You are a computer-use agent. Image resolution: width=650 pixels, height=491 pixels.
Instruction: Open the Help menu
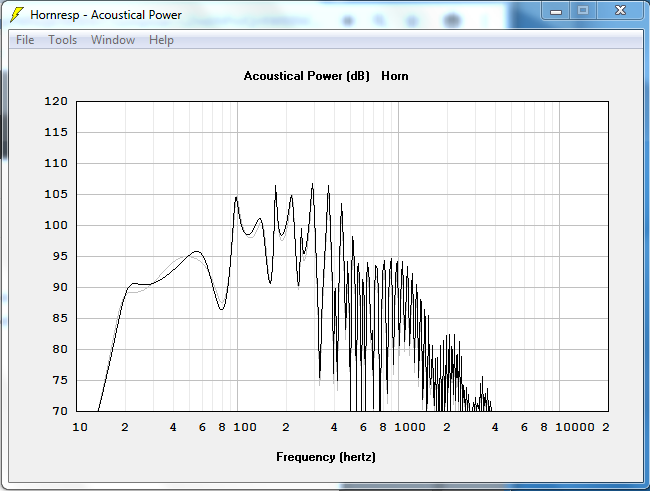coord(161,40)
